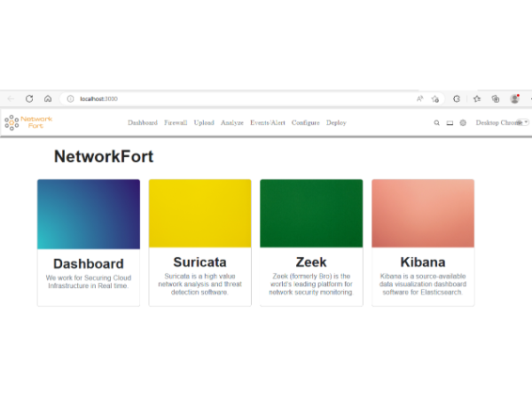Open the favorites list icon
This screenshot has width=532, height=399.
pos(477,98)
